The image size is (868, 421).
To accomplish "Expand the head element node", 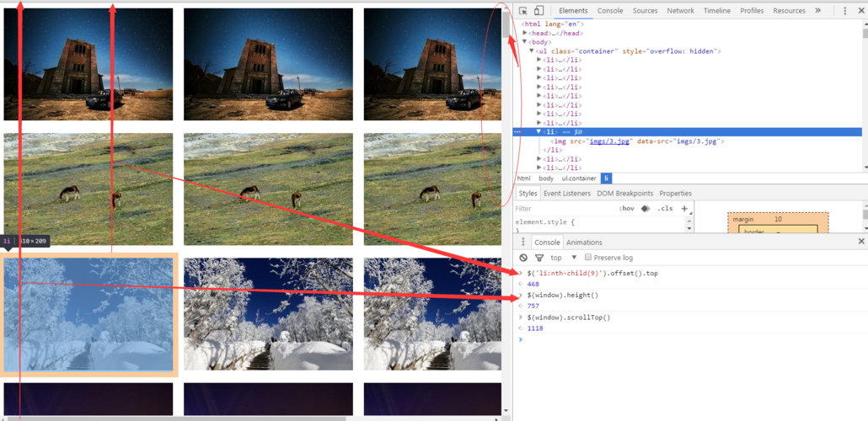I will 525,33.
